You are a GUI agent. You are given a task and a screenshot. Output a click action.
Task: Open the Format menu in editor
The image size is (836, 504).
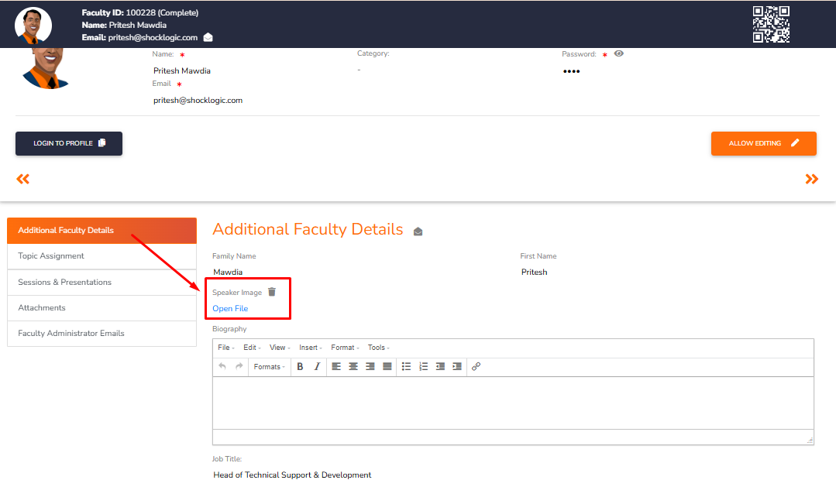click(345, 348)
